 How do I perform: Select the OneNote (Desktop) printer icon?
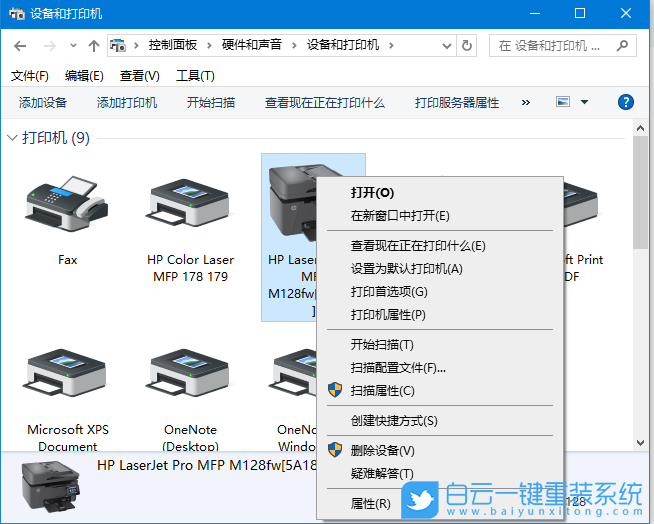(x=187, y=373)
